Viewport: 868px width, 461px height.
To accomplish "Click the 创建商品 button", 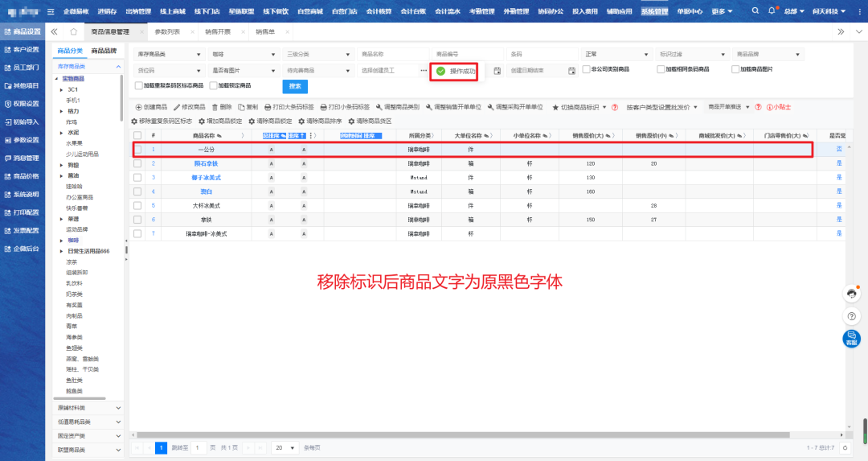I will tap(149, 107).
